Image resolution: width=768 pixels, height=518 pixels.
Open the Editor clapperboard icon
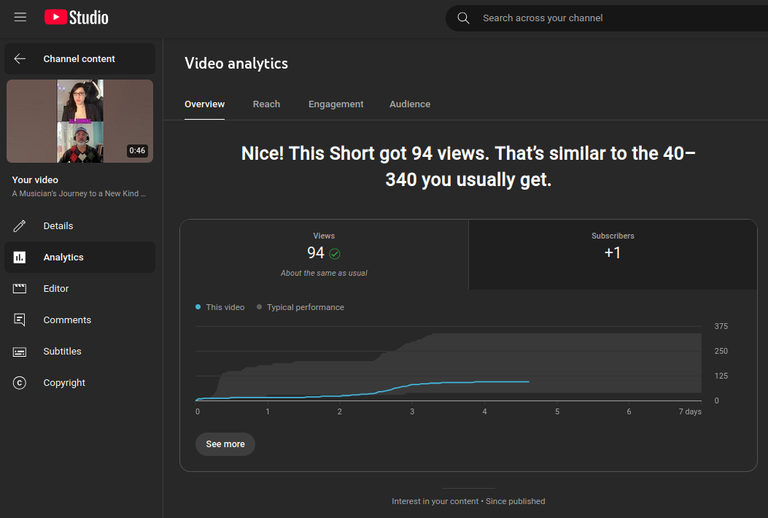(20, 288)
